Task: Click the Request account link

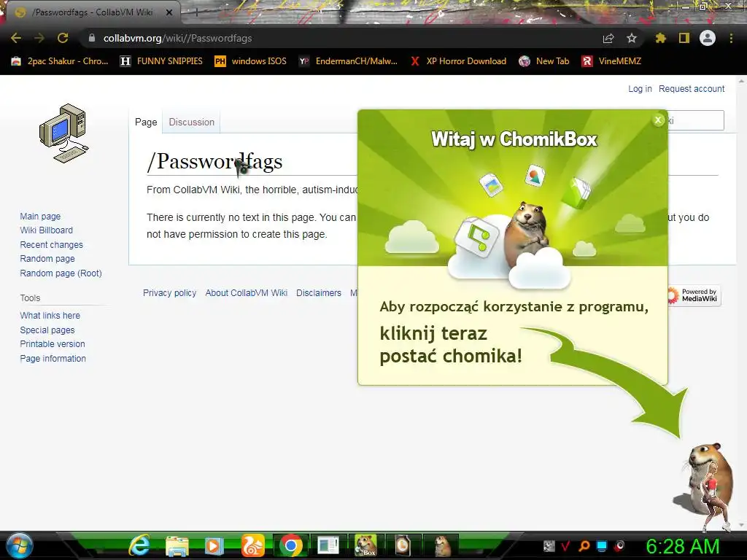Action: point(692,88)
